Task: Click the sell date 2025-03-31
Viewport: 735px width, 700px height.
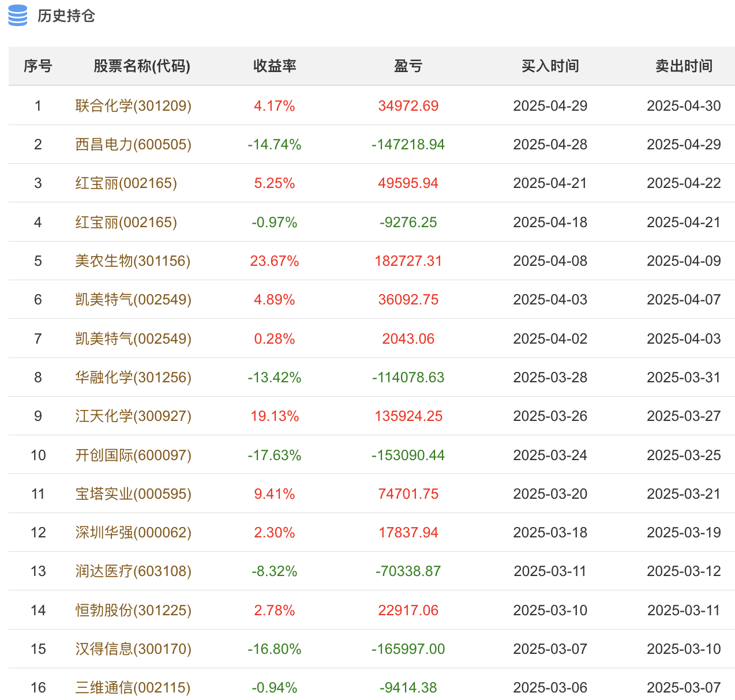Action: tap(684, 378)
